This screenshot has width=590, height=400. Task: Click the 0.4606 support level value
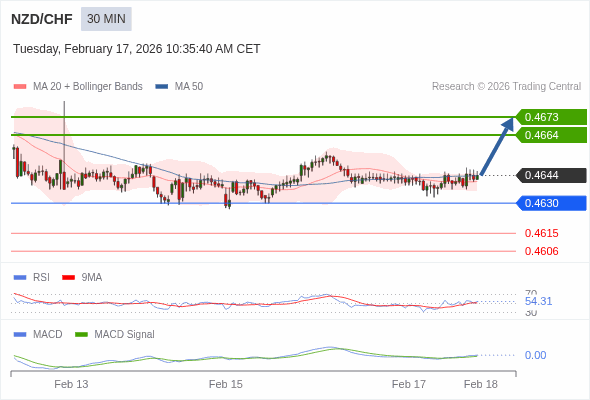541,251
